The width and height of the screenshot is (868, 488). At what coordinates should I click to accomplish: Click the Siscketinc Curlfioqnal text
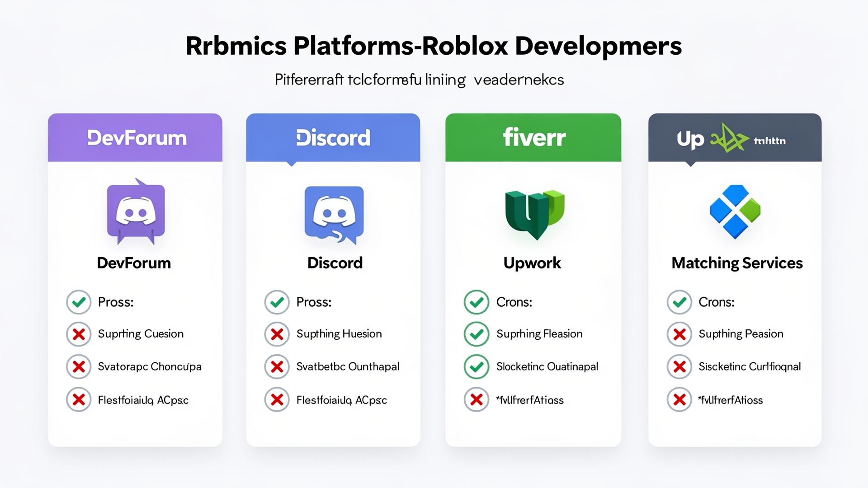tap(750, 366)
